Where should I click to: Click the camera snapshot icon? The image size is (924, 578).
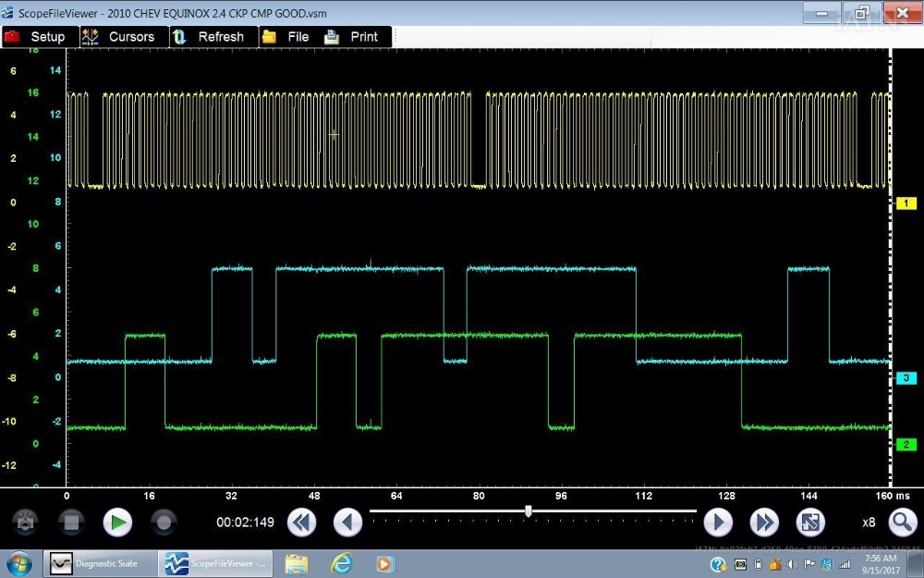tap(25, 523)
